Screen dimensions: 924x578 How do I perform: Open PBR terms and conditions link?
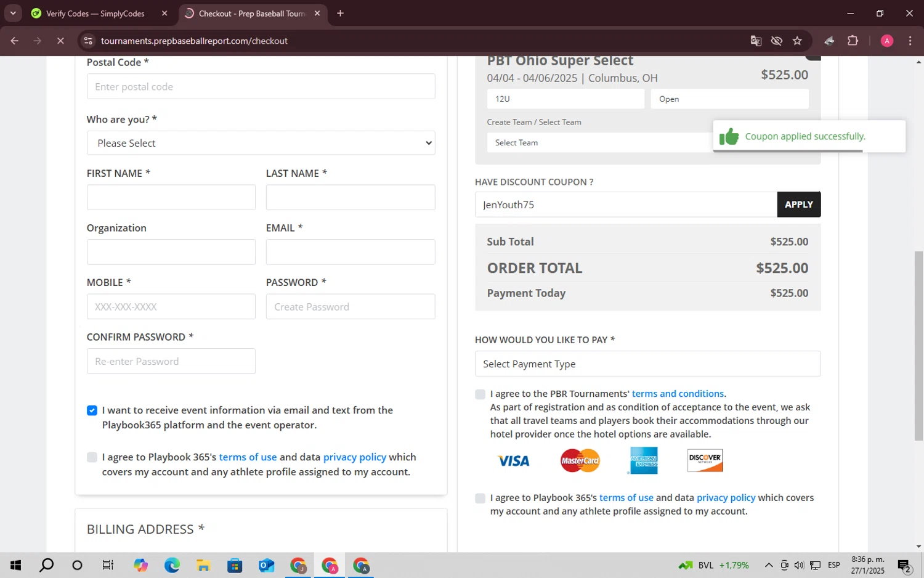678,394
